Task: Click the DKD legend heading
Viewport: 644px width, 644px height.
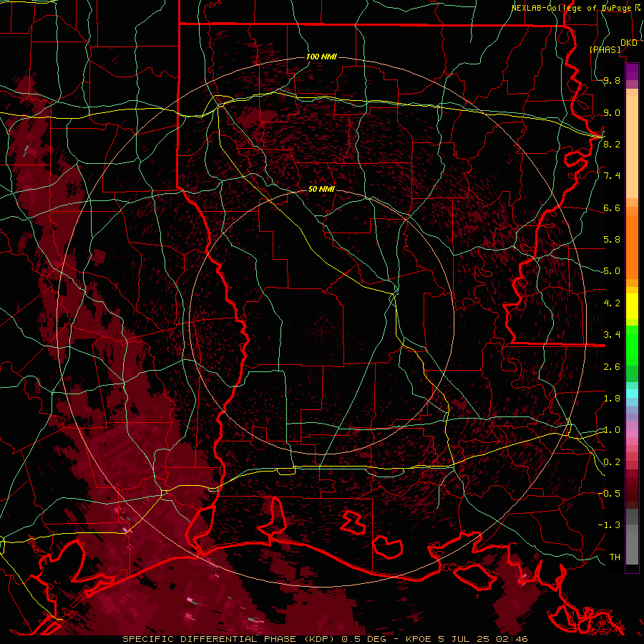Action: [x=628, y=43]
